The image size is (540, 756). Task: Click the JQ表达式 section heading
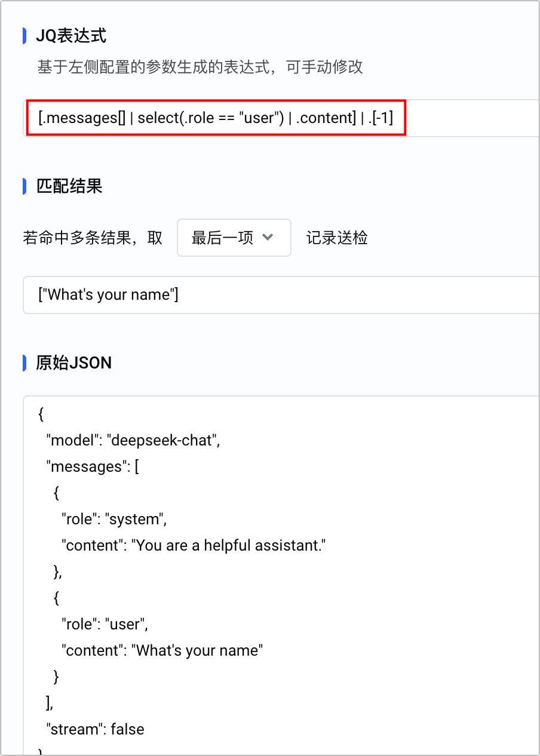71,36
